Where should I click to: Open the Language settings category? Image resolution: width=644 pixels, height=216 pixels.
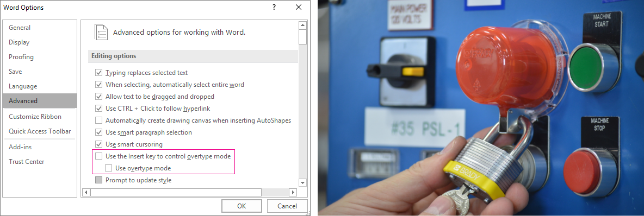39,86
